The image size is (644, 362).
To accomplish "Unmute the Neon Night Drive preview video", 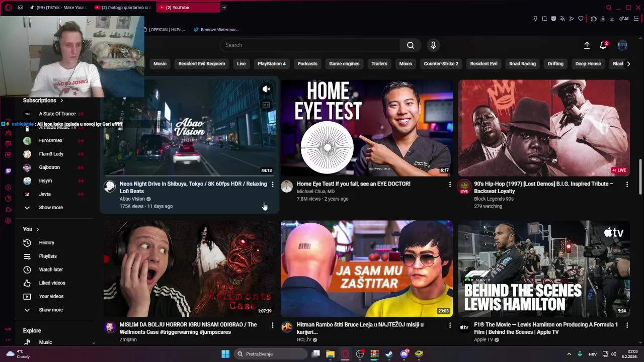I will pos(266,89).
